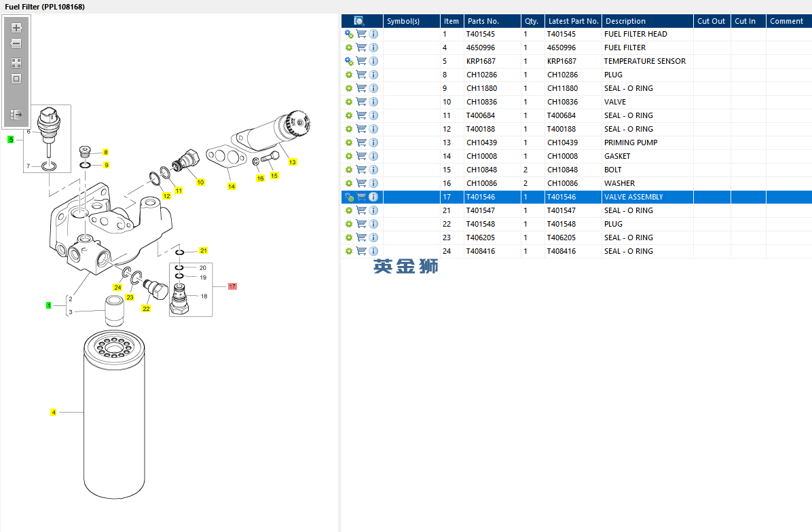Click callout 4 beside the fuel filter
This screenshot has width=812, height=532.
(x=54, y=413)
